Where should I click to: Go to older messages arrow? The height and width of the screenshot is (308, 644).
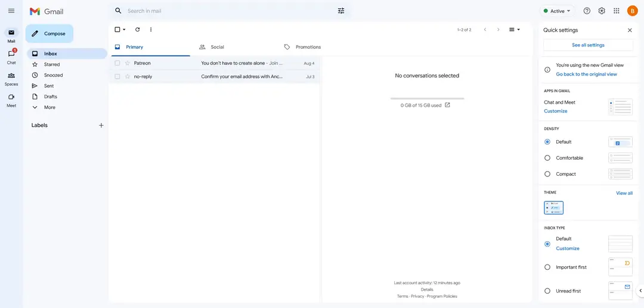click(x=498, y=30)
